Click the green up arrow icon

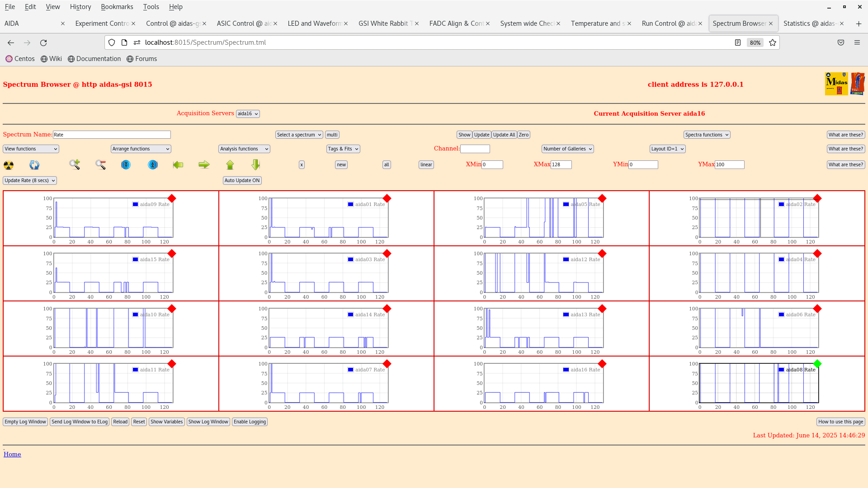click(x=230, y=165)
